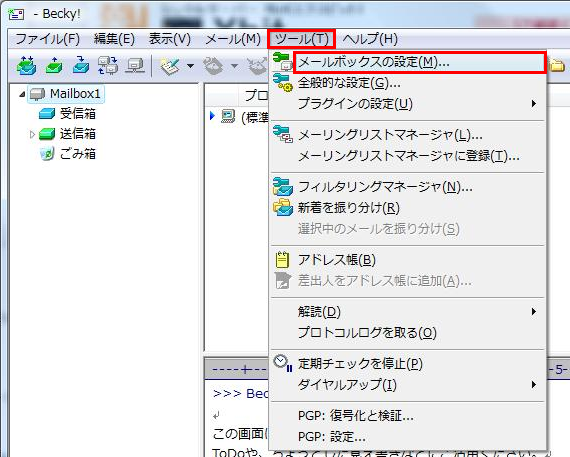
Task: Collapse the Mailbox1 tree node
Action: pos(22,94)
